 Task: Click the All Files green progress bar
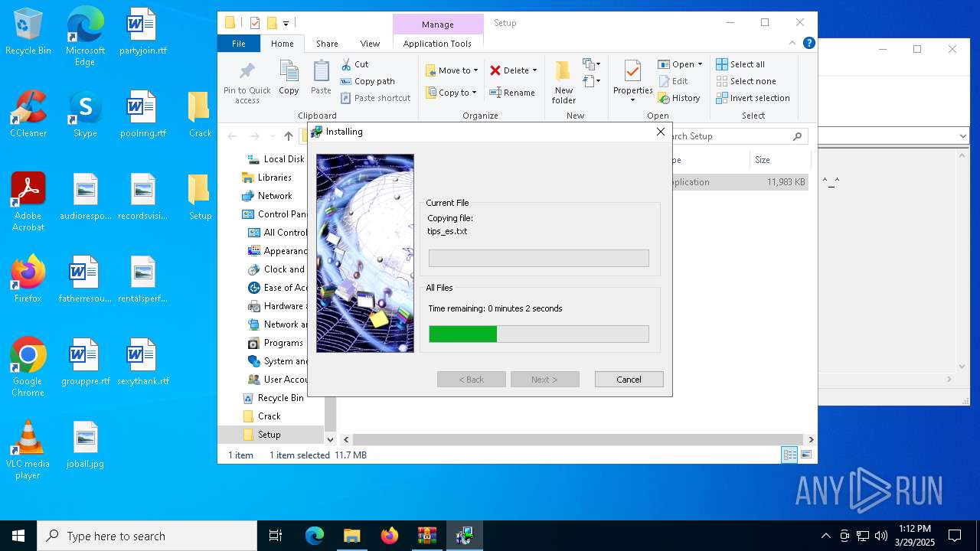538,334
